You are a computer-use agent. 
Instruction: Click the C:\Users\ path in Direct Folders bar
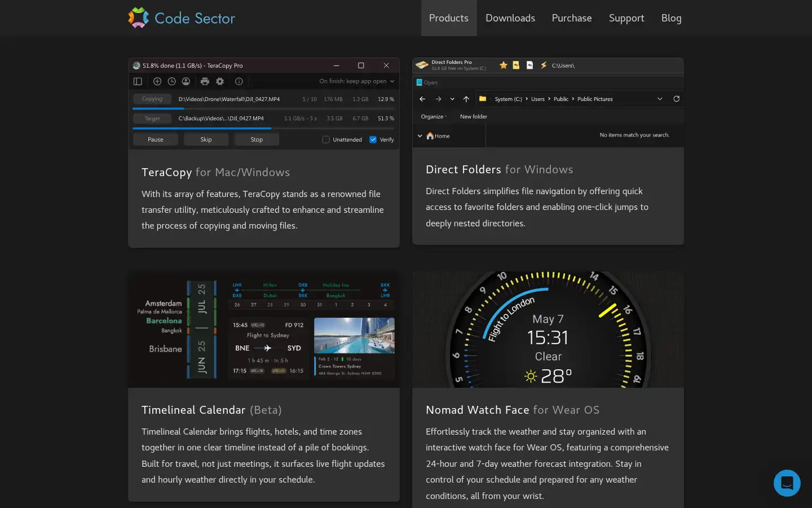coord(563,65)
